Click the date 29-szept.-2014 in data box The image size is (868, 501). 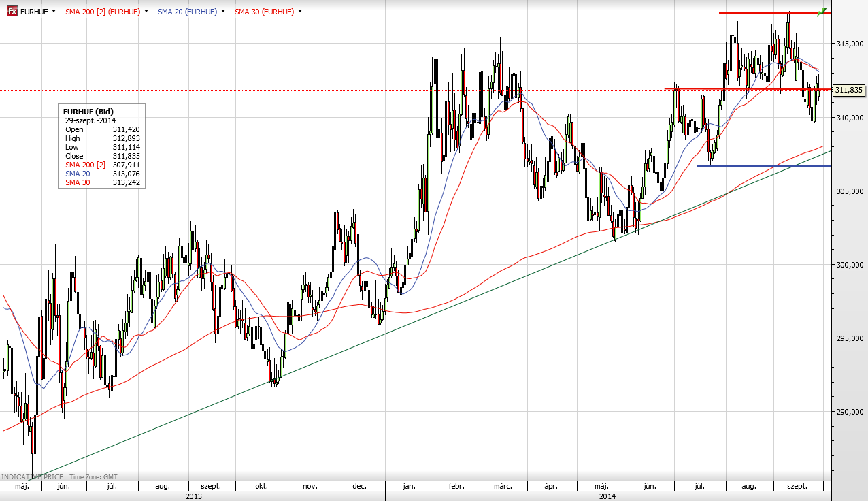point(90,120)
